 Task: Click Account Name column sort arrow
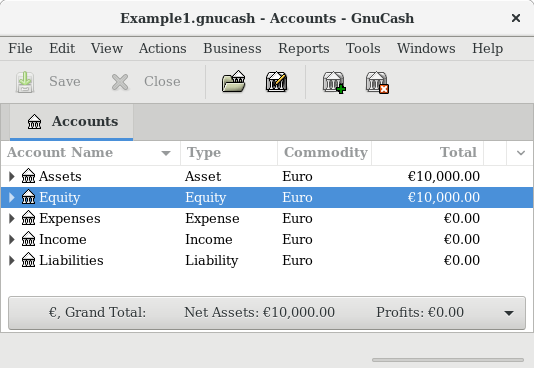pyautogui.click(x=166, y=153)
